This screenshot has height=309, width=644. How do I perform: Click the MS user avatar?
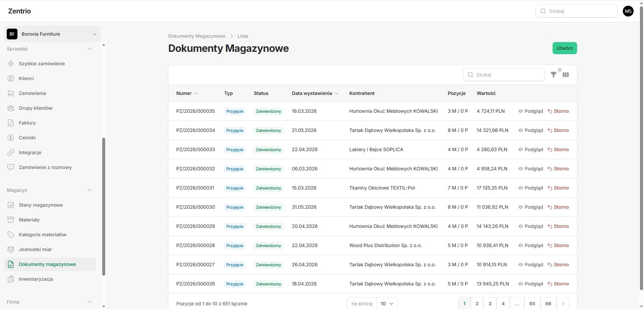point(628,11)
